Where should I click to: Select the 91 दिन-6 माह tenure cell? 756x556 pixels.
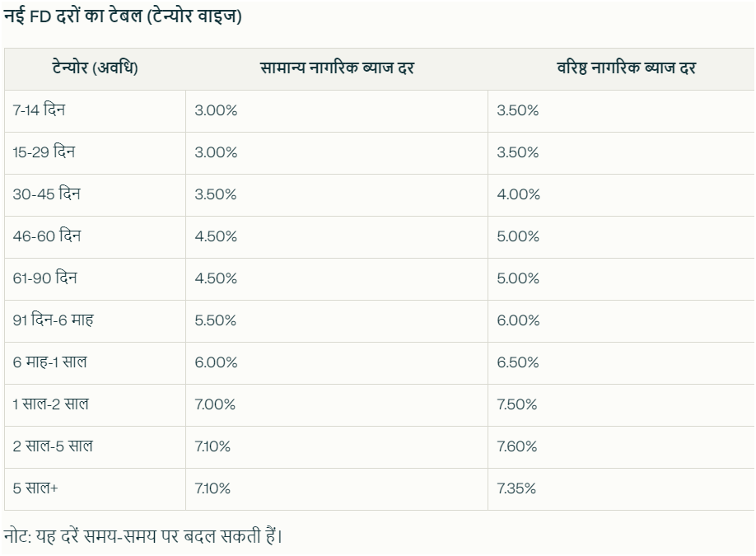pos(53,320)
